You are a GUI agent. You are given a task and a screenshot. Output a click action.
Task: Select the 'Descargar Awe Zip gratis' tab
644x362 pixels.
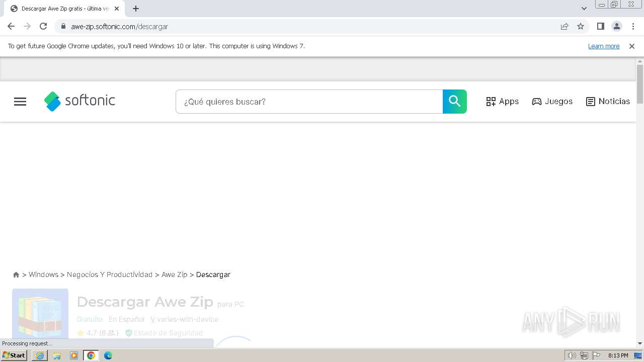point(64,9)
